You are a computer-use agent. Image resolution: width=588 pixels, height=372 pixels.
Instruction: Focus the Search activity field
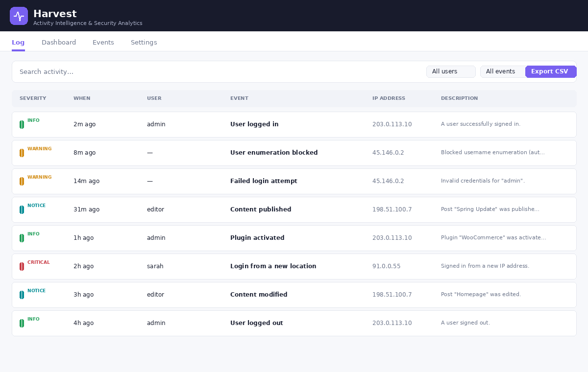click(219, 71)
